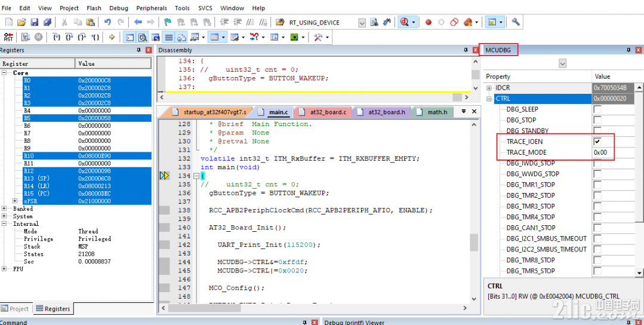Show next statement yellow arrow
Image resolution: width=644 pixels, height=325 pixels.
[x=111, y=38]
